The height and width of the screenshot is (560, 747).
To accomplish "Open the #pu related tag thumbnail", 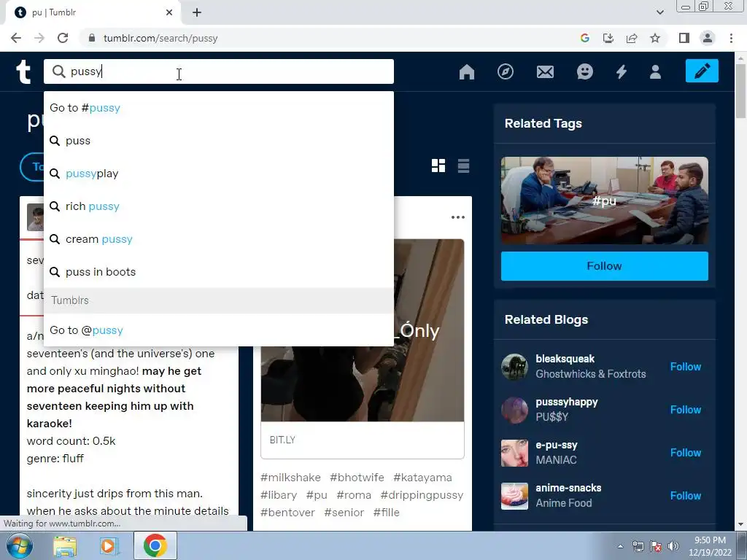I will click(605, 201).
